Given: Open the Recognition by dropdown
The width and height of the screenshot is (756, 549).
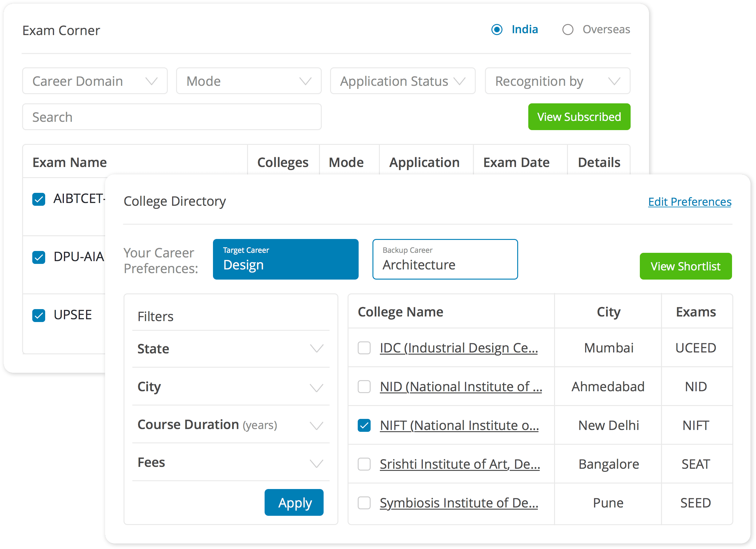Looking at the screenshot, I should pyautogui.click(x=557, y=81).
